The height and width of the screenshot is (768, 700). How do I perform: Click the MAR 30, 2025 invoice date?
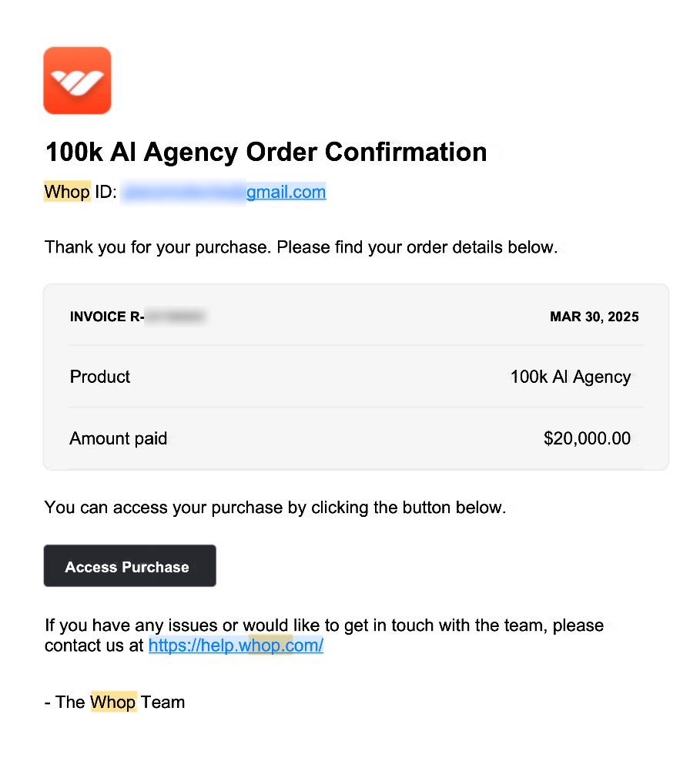(x=594, y=317)
